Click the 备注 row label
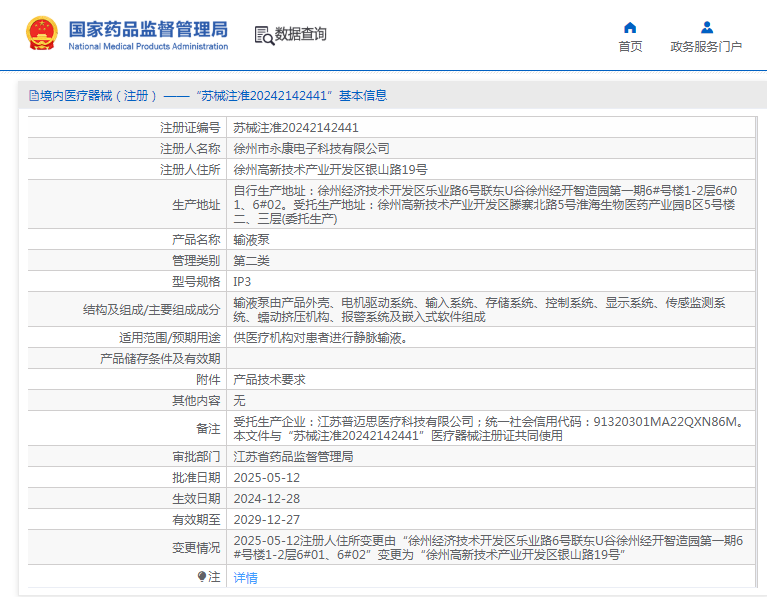The image size is (767, 597). [x=208, y=429]
